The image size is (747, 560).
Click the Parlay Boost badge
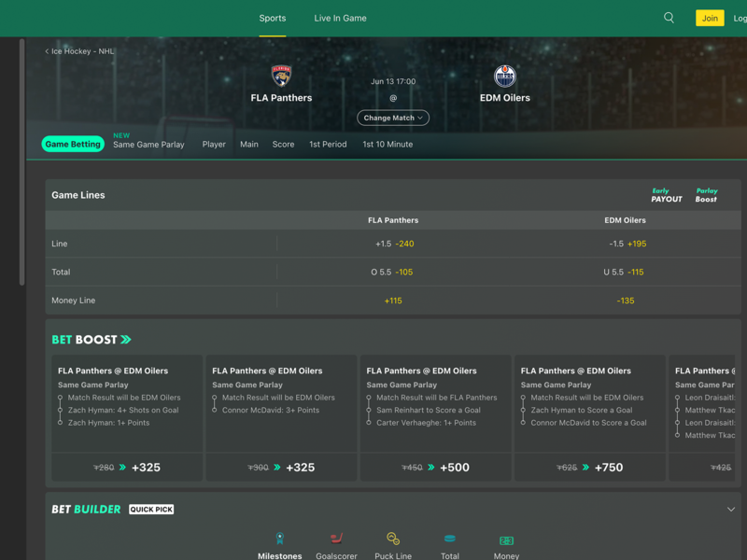[707, 195]
